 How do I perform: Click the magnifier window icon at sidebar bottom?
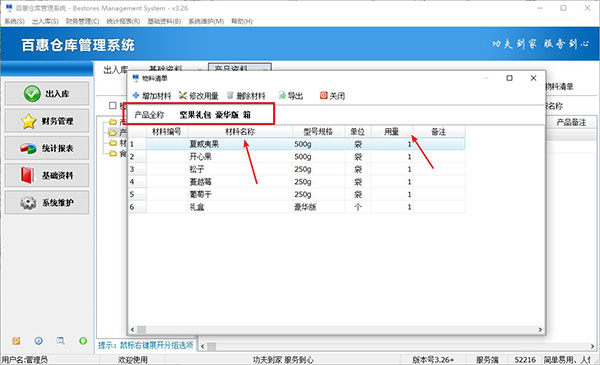tap(60, 341)
